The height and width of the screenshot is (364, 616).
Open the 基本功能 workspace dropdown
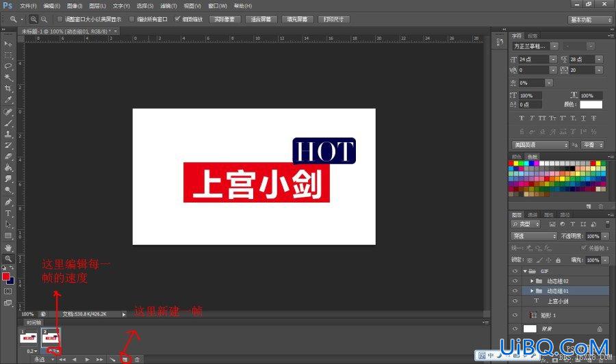tap(590, 20)
